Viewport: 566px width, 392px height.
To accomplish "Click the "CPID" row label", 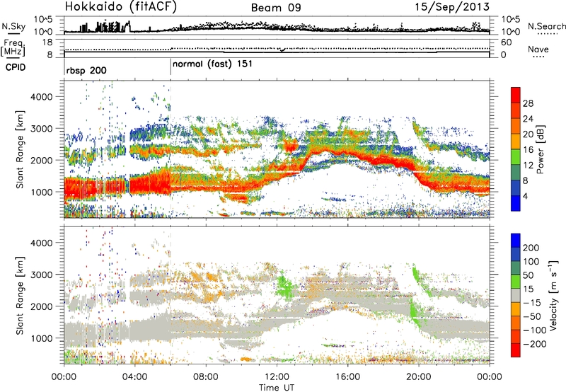I will (16, 67).
